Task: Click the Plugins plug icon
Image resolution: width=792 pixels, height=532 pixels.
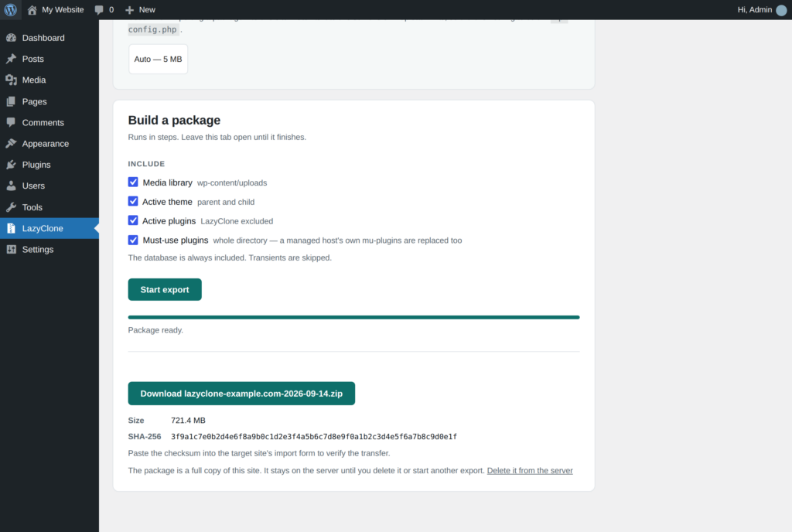Action: click(11, 165)
